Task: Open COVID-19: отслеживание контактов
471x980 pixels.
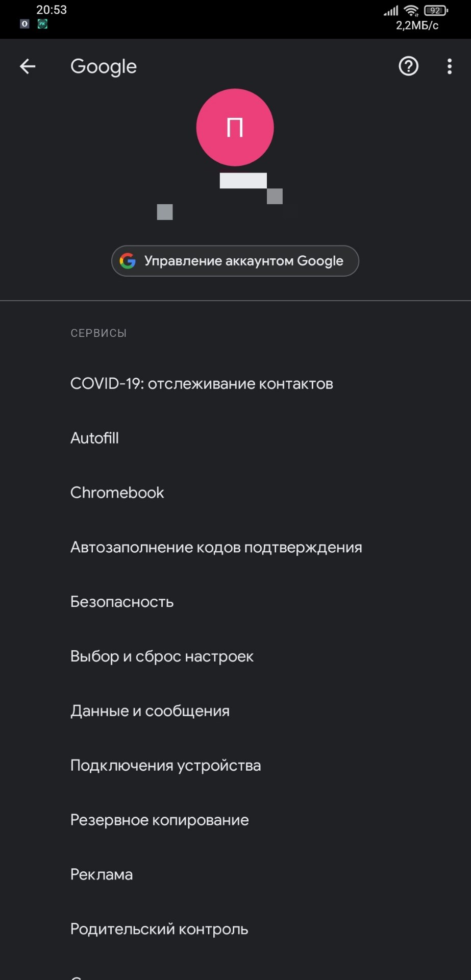Action: coord(235,384)
